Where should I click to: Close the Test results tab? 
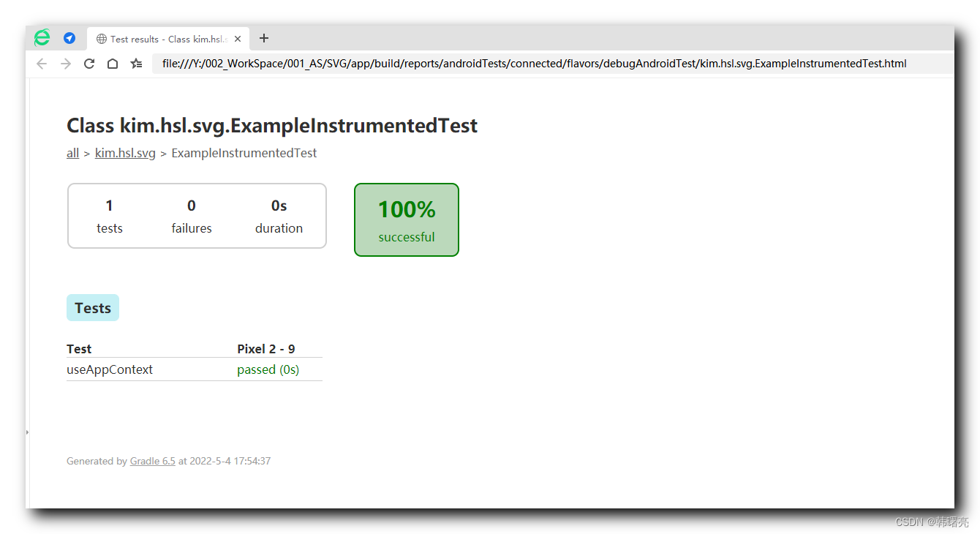238,39
